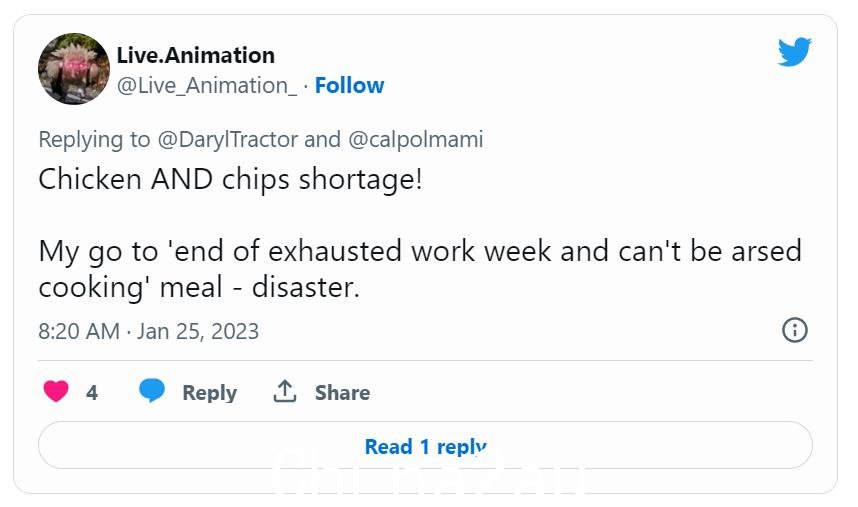Viewport: 858px width, 507px height.
Task: Click the 'Replying to' label text
Action: tap(94, 139)
